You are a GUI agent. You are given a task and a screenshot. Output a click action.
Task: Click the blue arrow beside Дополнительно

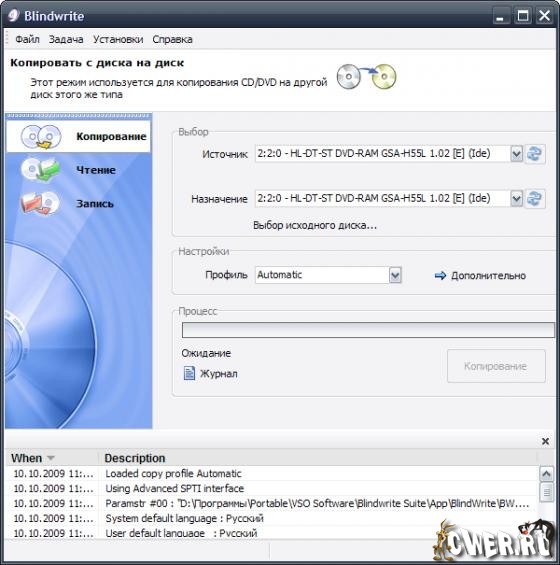pyautogui.click(x=440, y=276)
